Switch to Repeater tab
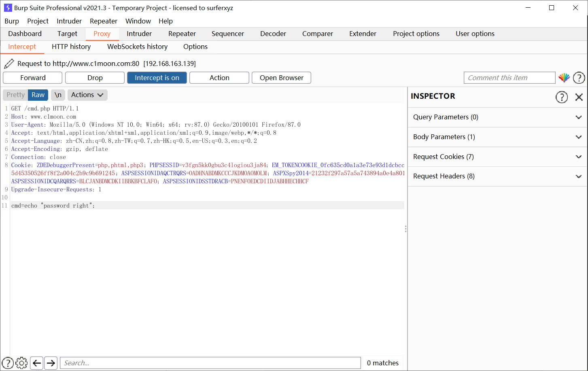The image size is (588, 371). pos(182,34)
